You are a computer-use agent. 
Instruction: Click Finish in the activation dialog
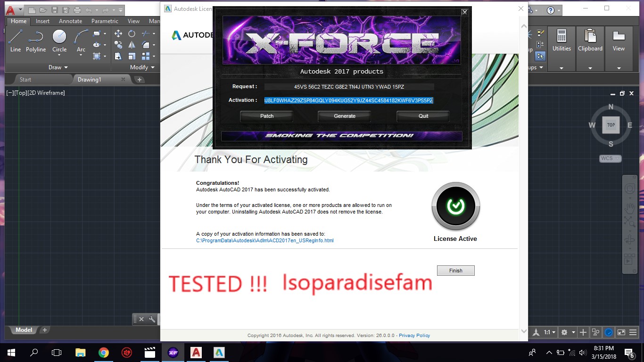(x=455, y=271)
